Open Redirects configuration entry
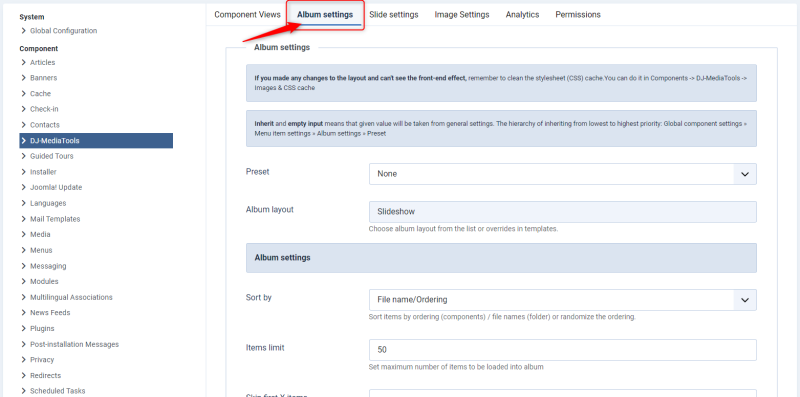800x397 pixels. click(x=45, y=376)
